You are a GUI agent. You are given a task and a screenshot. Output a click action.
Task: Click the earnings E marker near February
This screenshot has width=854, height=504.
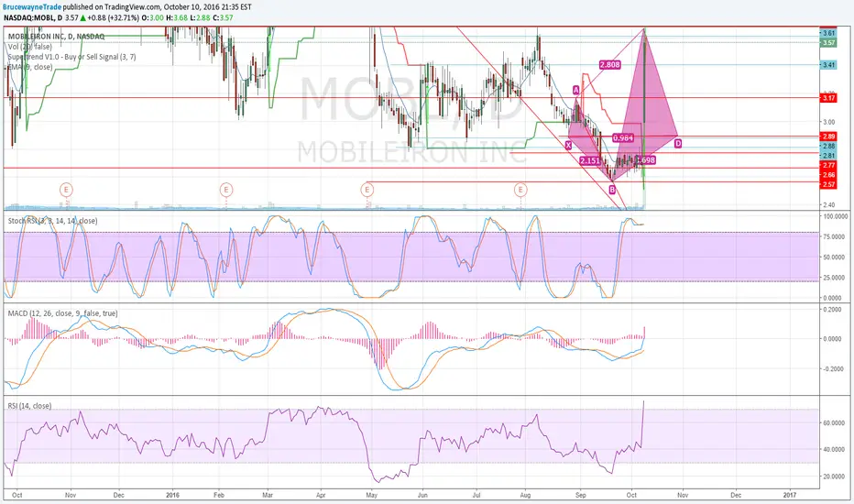tap(226, 190)
